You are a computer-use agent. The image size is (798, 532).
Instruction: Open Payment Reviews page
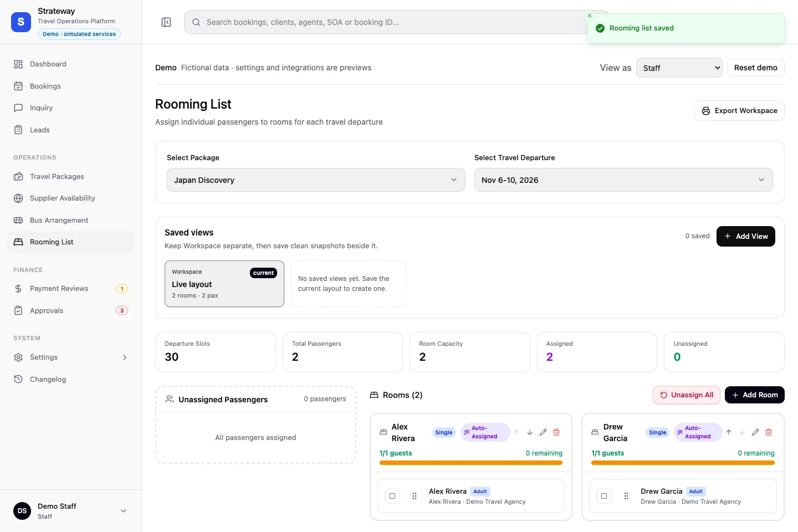pos(70,289)
